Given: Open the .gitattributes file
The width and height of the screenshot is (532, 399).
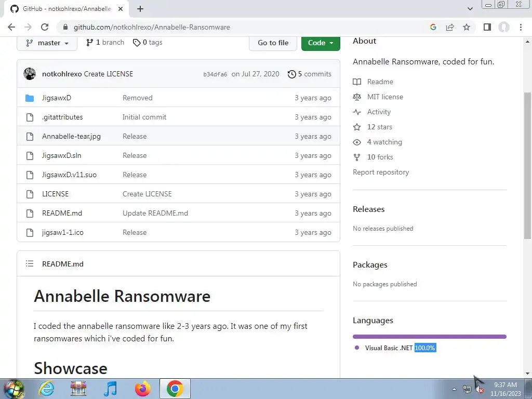Looking at the screenshot, I should 62,117.
